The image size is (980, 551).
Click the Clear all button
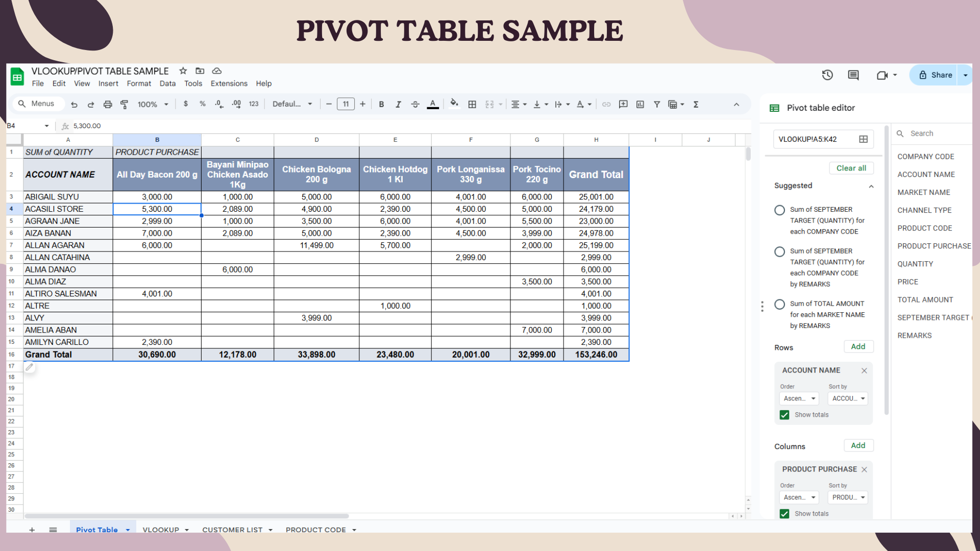pyautogui.click(x=851, y=168)
